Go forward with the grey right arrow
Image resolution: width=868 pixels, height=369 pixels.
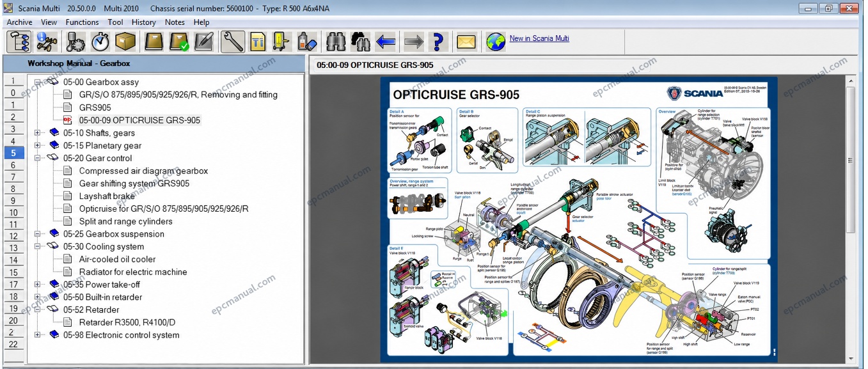(x=414, y=42)
